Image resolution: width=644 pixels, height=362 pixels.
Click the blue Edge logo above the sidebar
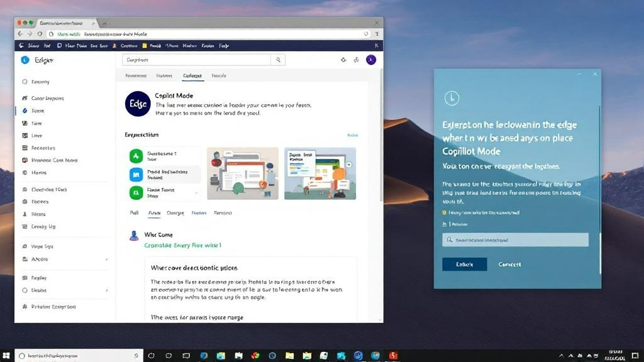click(x=25, y=60)
